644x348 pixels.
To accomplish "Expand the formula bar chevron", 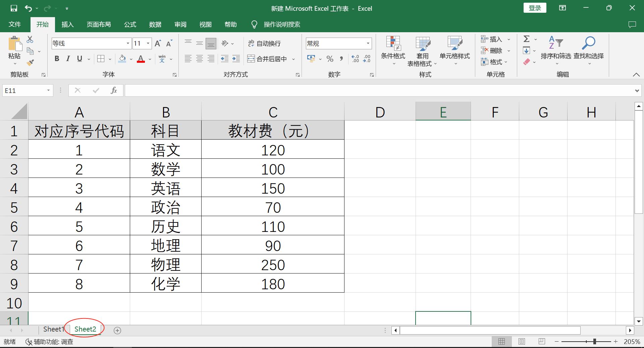I will (x=637, y=91).
